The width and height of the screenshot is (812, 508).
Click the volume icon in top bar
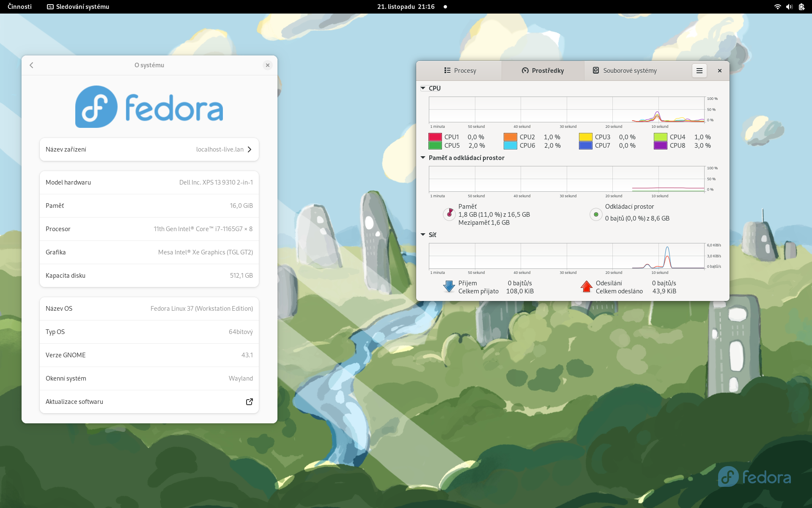tap(789, 7)
